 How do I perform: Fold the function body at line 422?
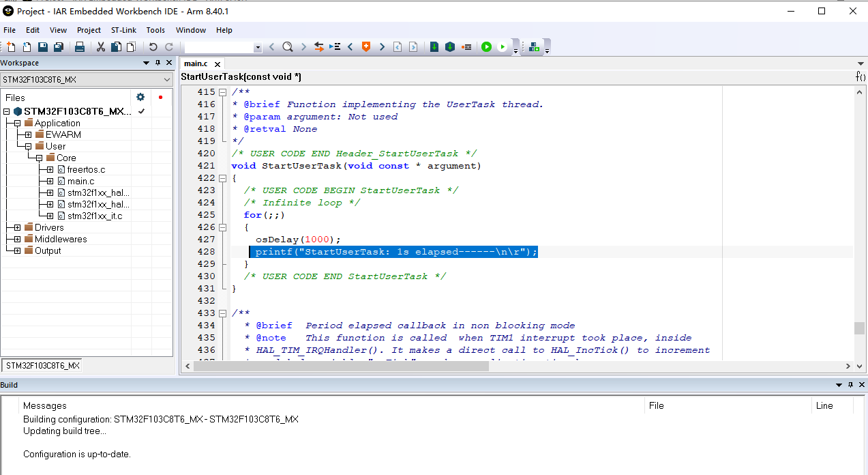(x=222, y=178)
